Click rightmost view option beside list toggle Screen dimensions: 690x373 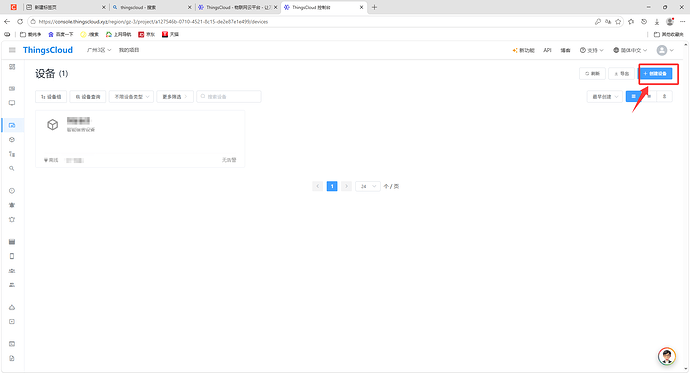point(664,96)
